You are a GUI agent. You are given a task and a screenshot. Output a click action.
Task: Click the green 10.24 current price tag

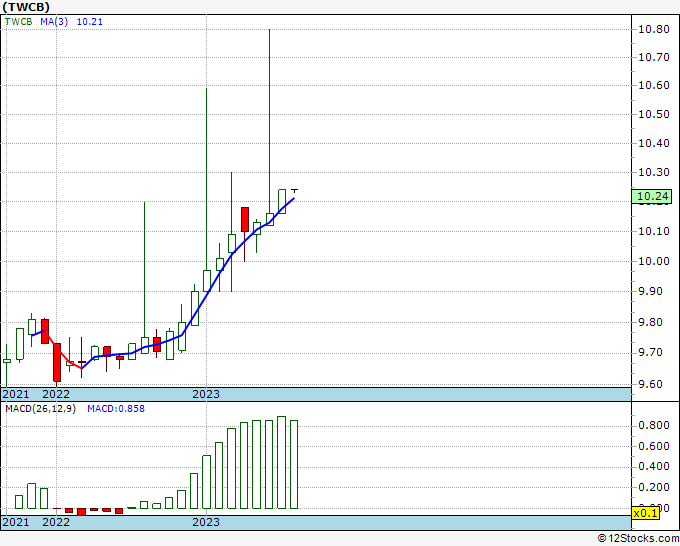coord(652,196)
